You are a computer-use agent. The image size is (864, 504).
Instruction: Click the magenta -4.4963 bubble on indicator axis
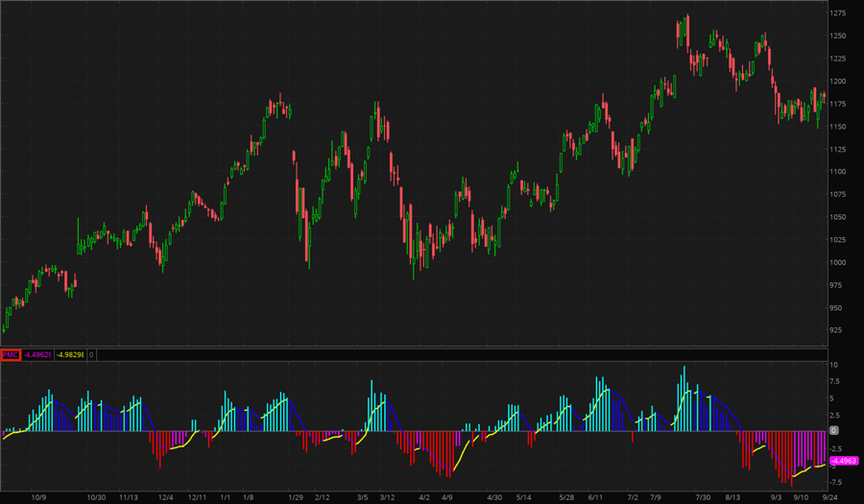pyautogui.click(x=843, y=461)
